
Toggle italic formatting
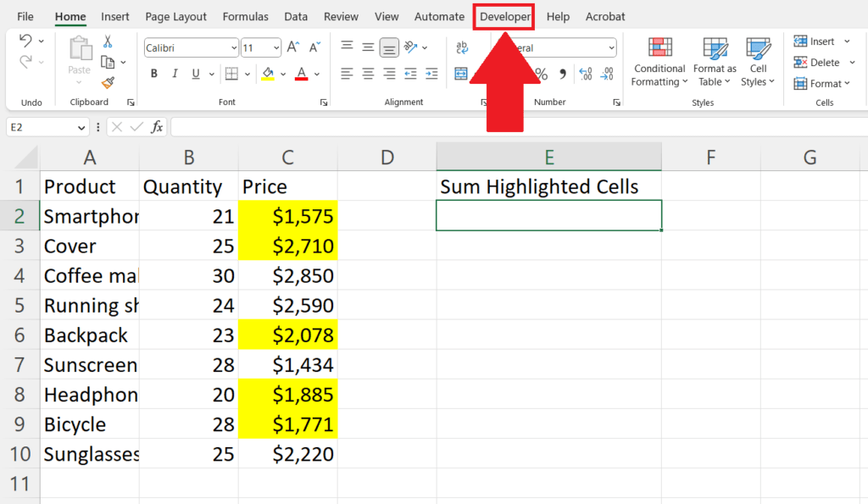click(175, 74)
